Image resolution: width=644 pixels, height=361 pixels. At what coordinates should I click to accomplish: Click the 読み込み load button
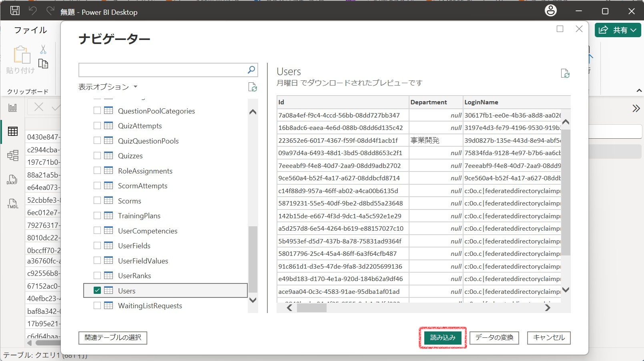442,337
